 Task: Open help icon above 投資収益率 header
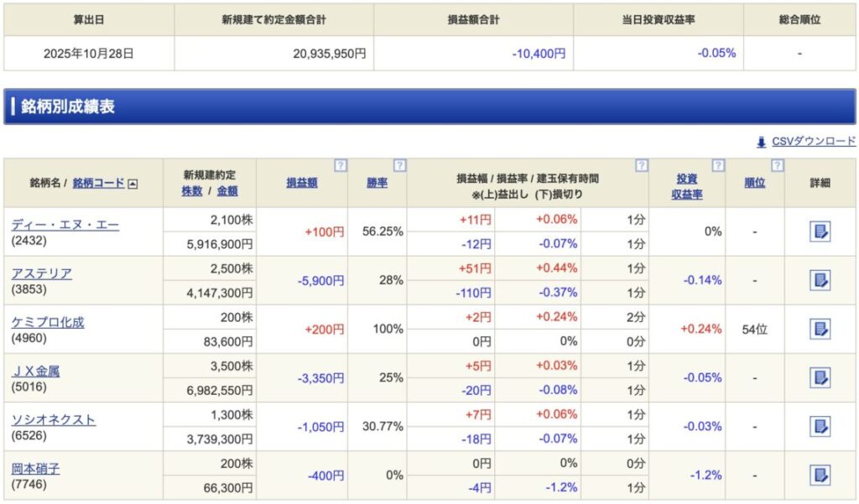pos(717,165)
